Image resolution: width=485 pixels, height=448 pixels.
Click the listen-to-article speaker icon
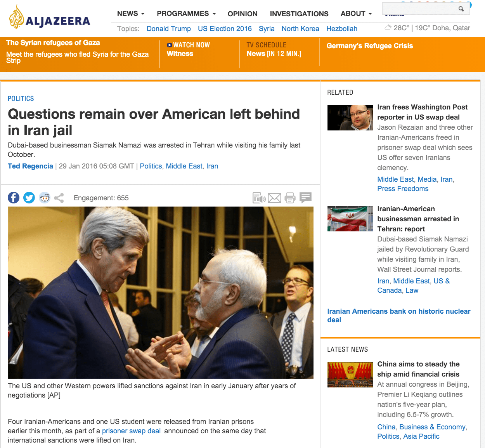pos(259,198)
